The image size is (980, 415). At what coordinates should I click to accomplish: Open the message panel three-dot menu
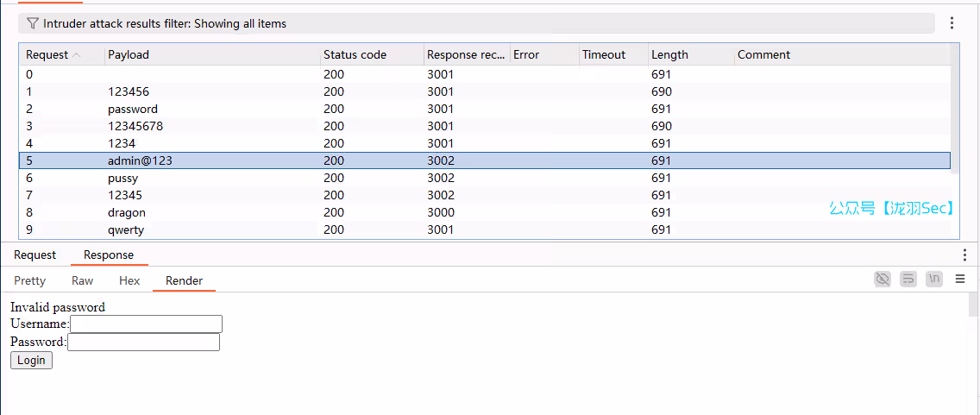coord(964,255)
